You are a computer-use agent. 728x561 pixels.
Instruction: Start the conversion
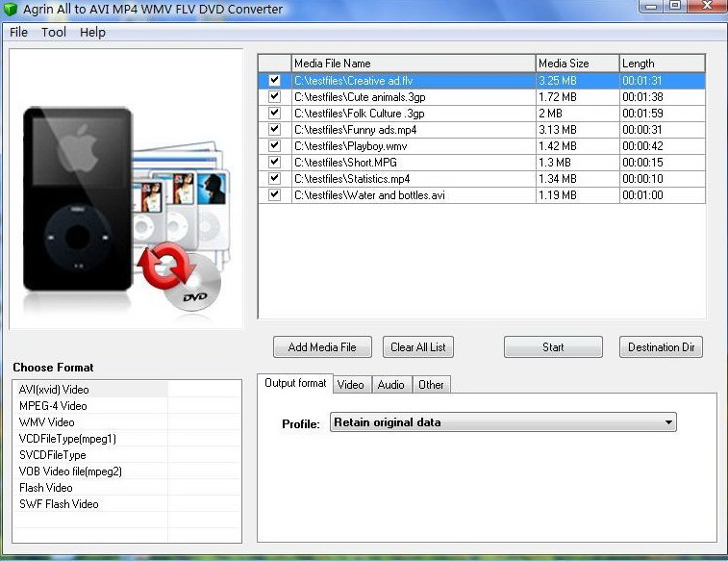tap(553, 347)
